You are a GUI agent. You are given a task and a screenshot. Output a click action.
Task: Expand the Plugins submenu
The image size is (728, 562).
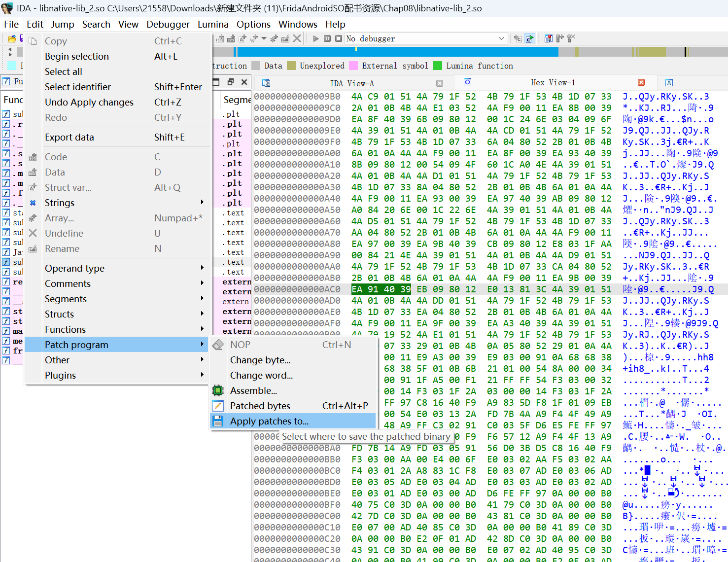tap(118, 375)
